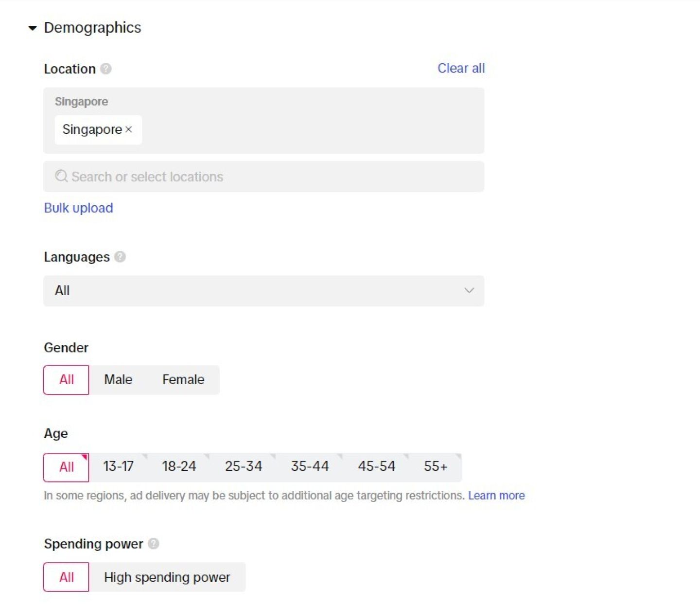700x606 pixels.
Task: Click Clear all locations link
Action: click(x=461, y=69)
